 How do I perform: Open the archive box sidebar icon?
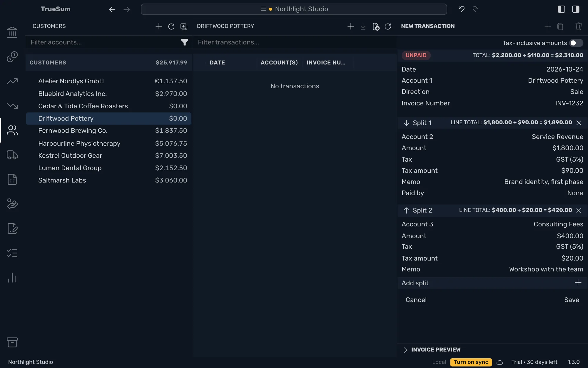(x=12, y=342)
